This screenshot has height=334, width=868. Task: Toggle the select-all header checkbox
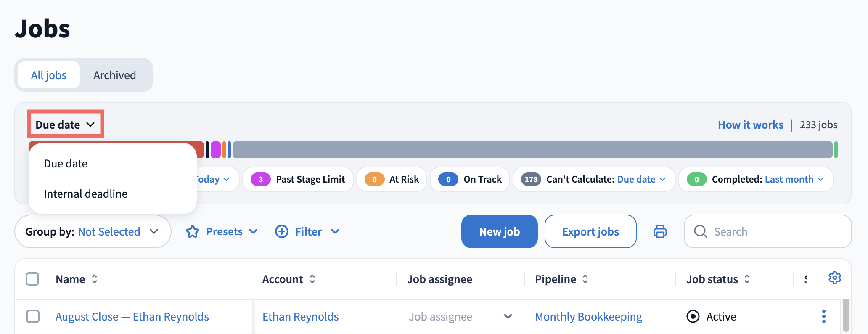[x=32, y=279]
